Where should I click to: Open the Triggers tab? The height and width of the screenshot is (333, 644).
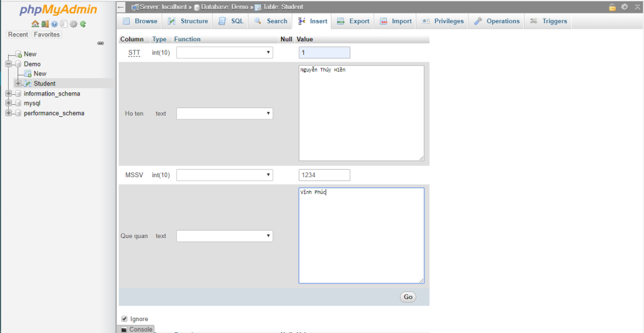(548, 21)
